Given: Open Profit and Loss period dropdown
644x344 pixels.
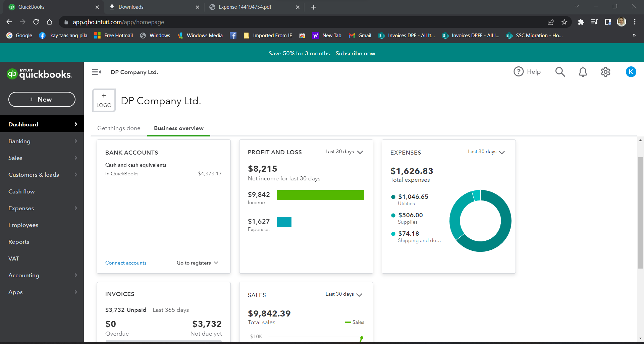Looking at the screenshot, I should point(344,152).
